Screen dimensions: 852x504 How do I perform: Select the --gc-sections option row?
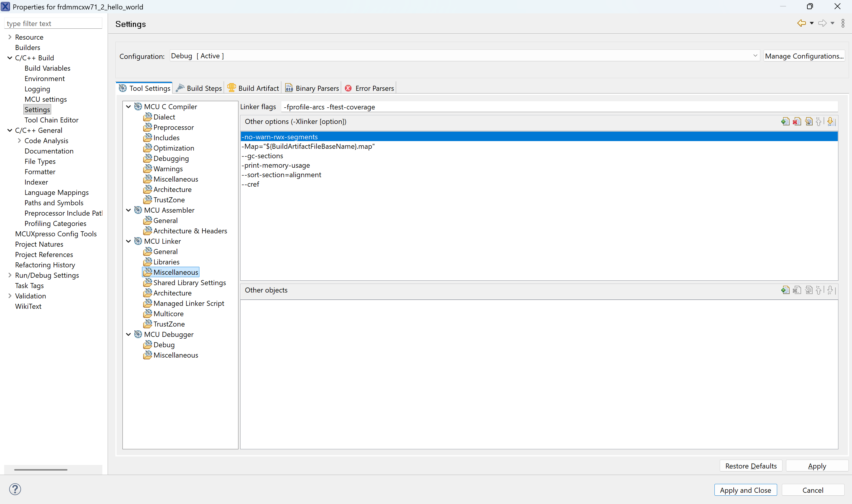tap(539, 156)
